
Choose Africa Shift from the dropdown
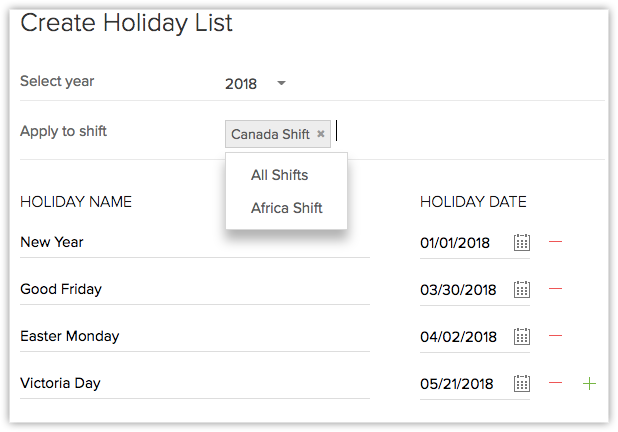point(286,208)
